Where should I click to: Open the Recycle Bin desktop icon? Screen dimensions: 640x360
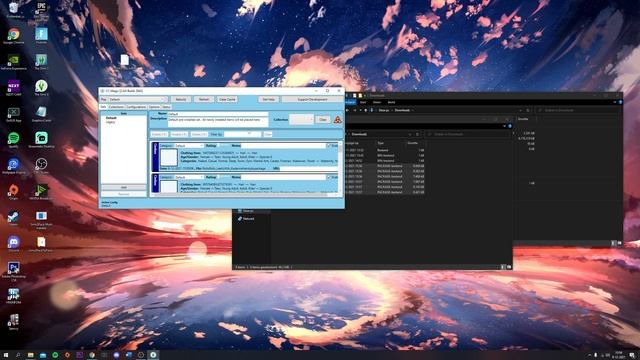(13, 8)
